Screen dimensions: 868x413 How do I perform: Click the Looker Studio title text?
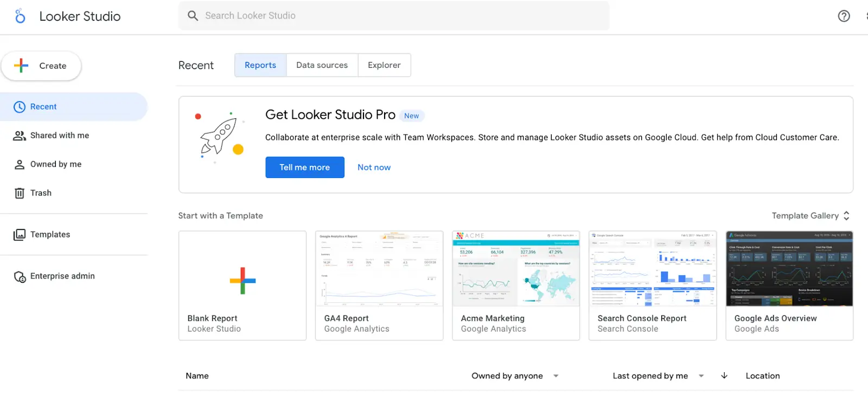[x=80, y=16]
